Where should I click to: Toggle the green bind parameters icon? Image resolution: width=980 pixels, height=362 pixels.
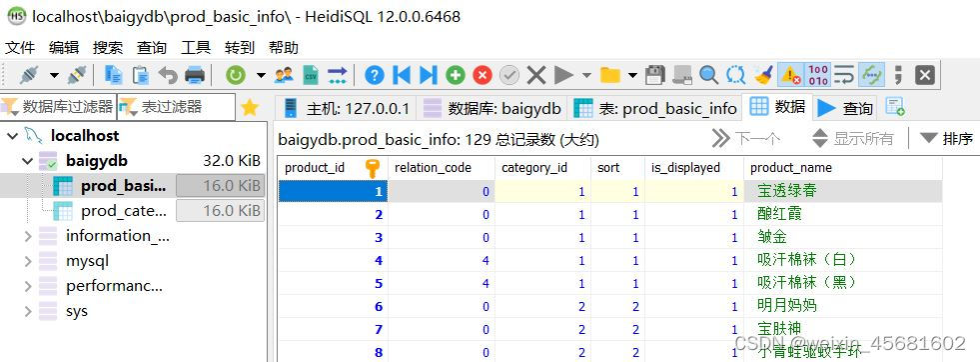(x=871, y=76)
